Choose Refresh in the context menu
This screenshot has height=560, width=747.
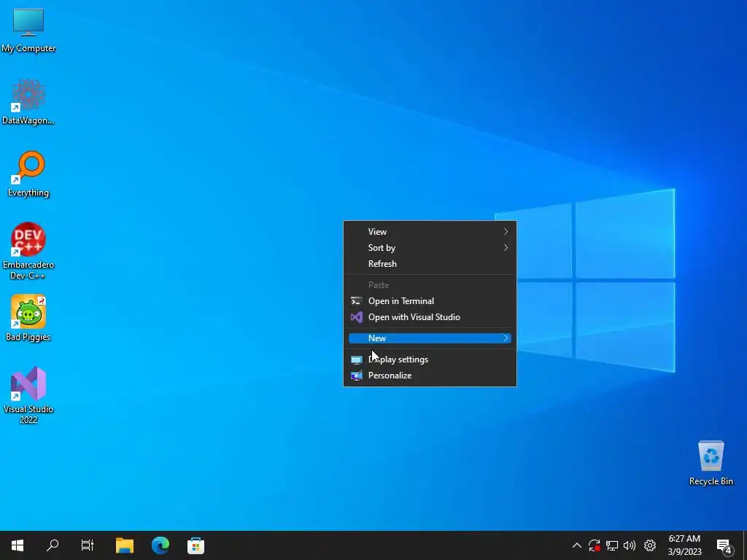pos(430,264)
